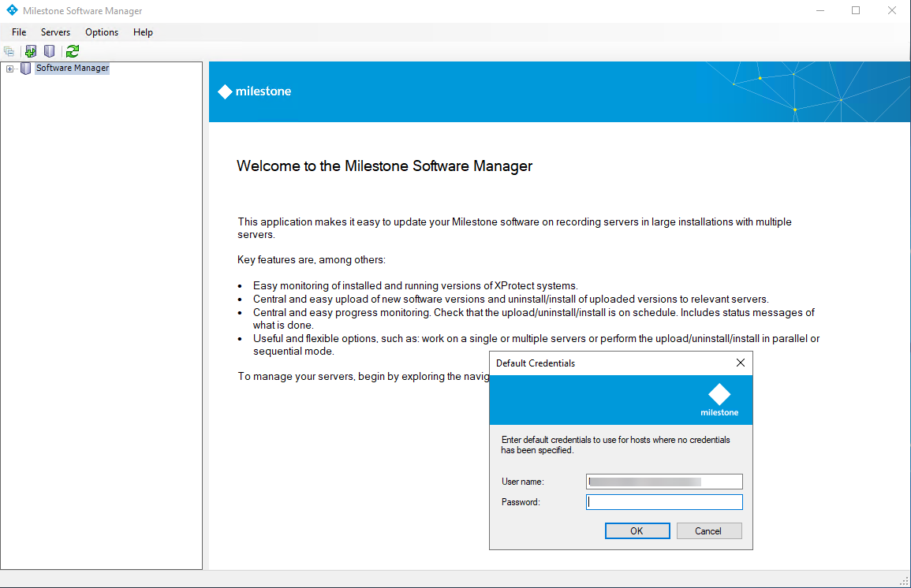This screenshot has height=588, width=911.
Task: Click the "Useful and flexible options" bullet text
Action: (x=536, y=344)
